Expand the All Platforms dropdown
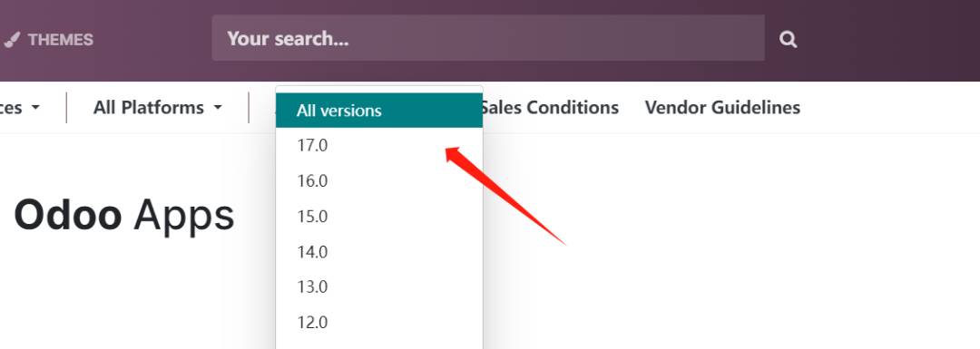The height and width of the screenshot is (349, 980). 158,107
